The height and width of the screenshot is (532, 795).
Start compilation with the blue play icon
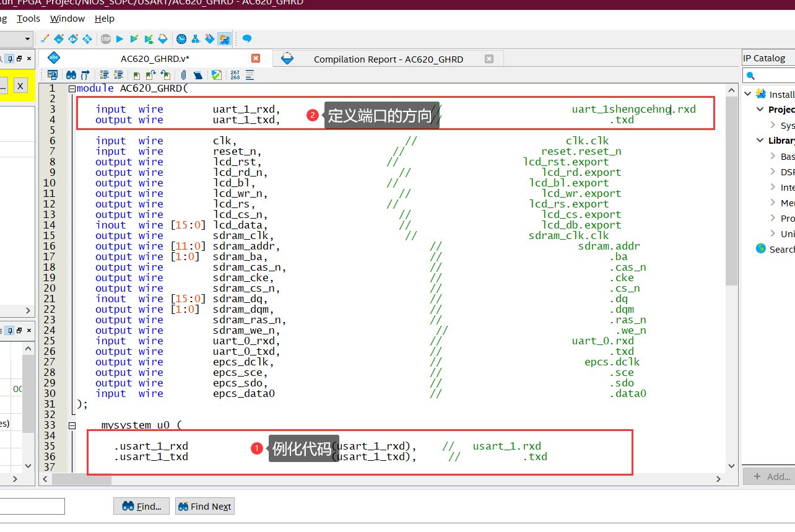(x=120, y=39)
